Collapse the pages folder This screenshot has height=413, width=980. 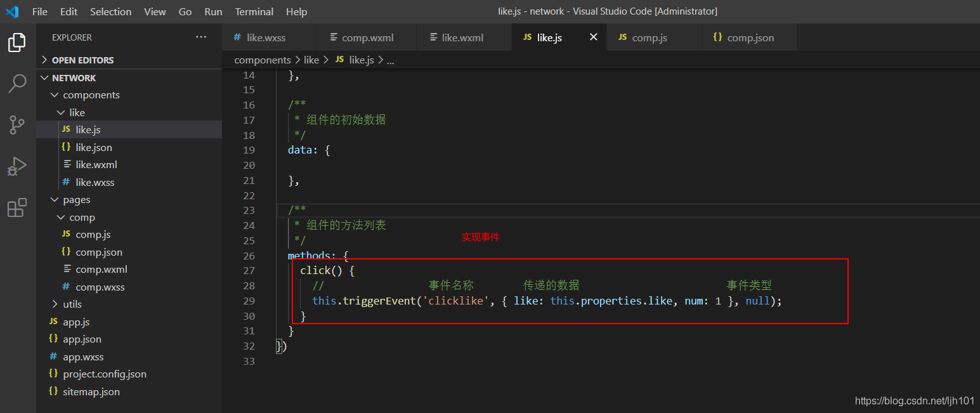tap(129, 199)
